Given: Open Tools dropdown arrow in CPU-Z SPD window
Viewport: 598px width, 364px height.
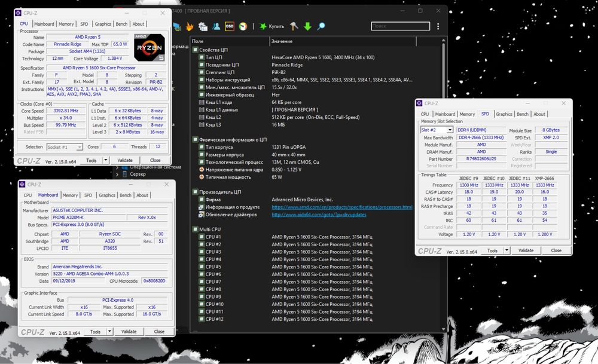Looking at the screenshot, I should [507, 250].
